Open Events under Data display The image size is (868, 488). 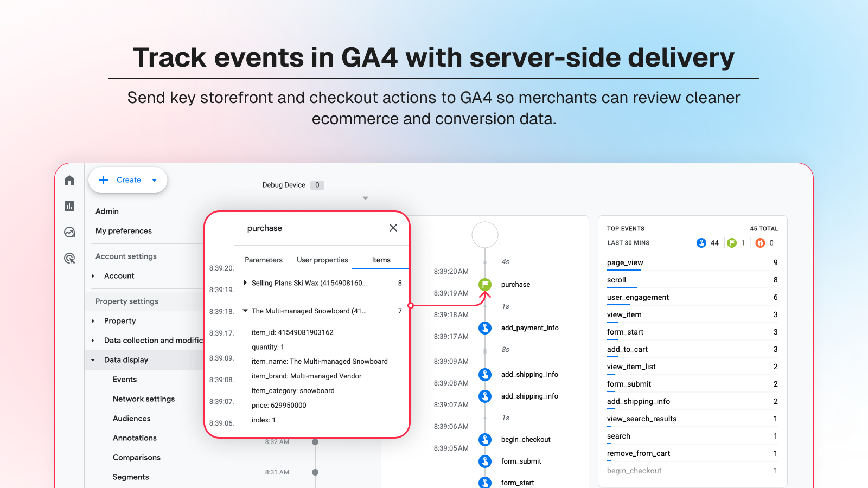pyautogui.click(x=125, y=379)
